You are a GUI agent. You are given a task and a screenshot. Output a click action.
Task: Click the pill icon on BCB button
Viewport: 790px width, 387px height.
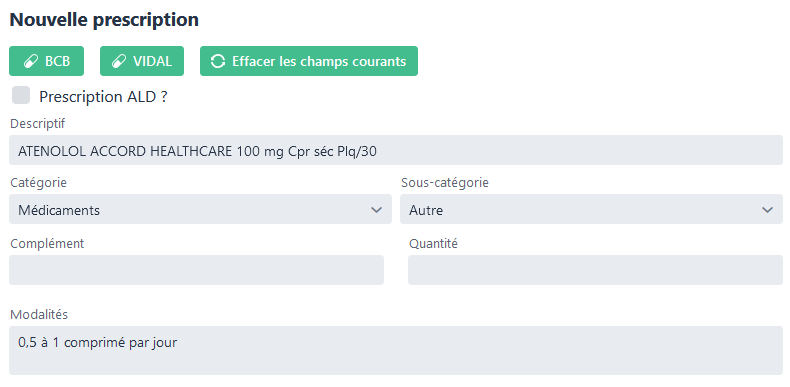[31, 61]
